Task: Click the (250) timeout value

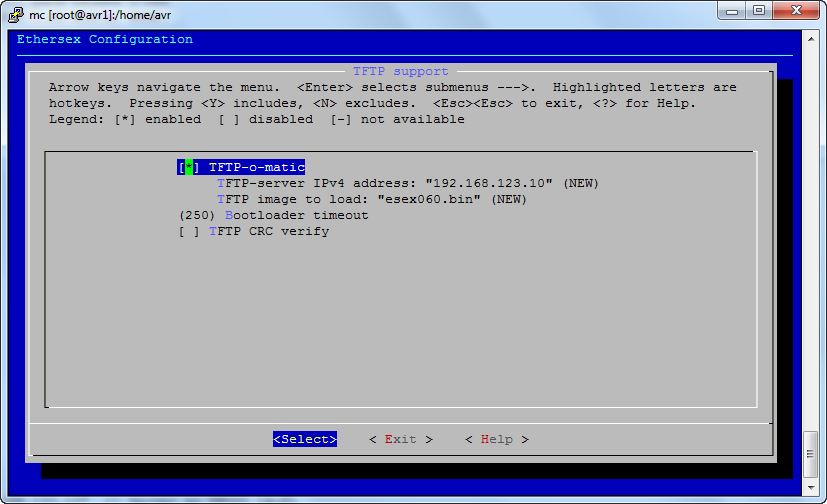Action: pos(197,215)
